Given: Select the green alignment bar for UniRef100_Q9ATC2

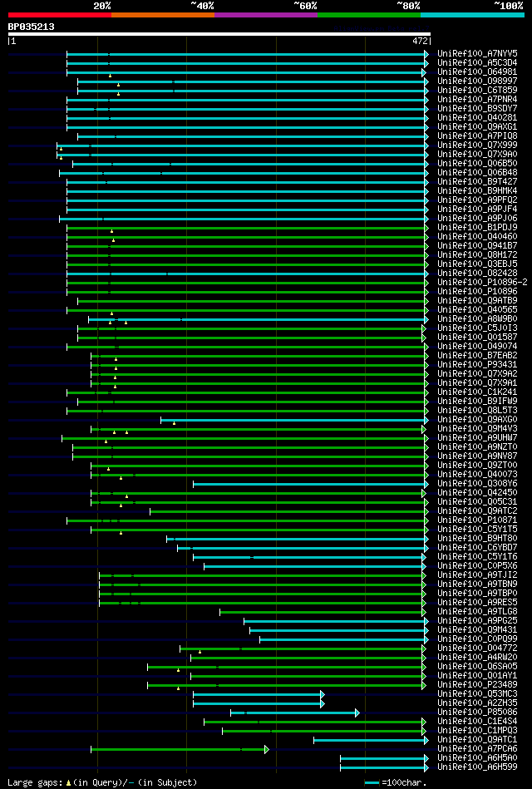Looking at the screenshot, I should (289, 510).
